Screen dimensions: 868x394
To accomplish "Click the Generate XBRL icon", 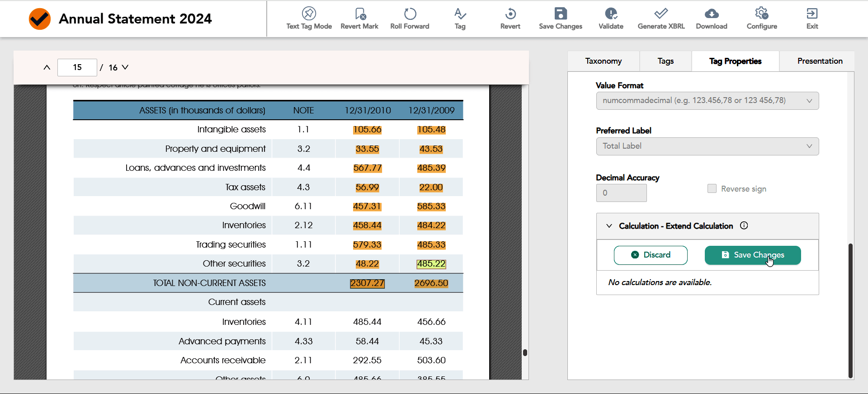I will click(661, 14).
